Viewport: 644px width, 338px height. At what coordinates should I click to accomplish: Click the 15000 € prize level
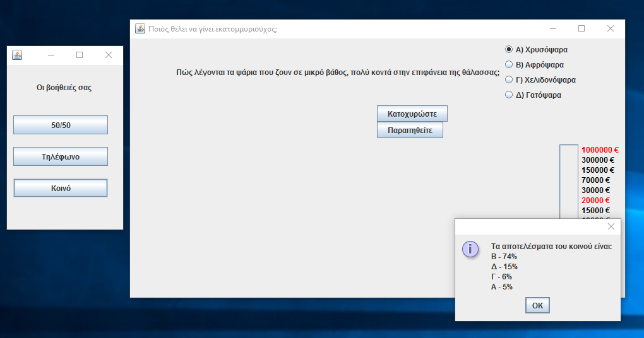(x=595, y=211)
